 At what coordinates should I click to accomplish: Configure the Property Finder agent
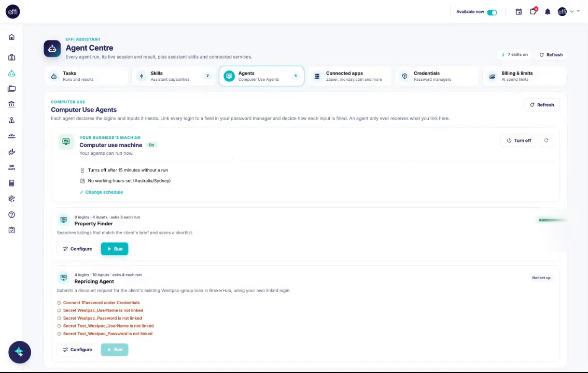click(77, 249)
